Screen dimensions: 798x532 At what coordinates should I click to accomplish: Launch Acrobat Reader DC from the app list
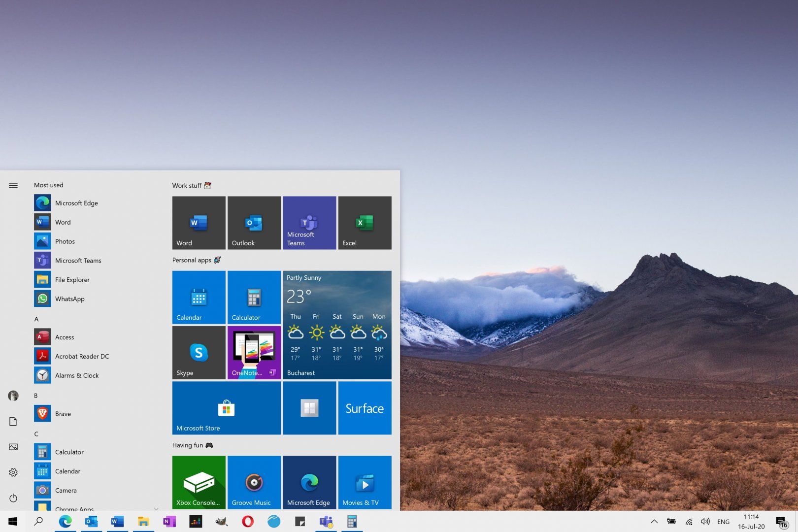tap(96, 356)
